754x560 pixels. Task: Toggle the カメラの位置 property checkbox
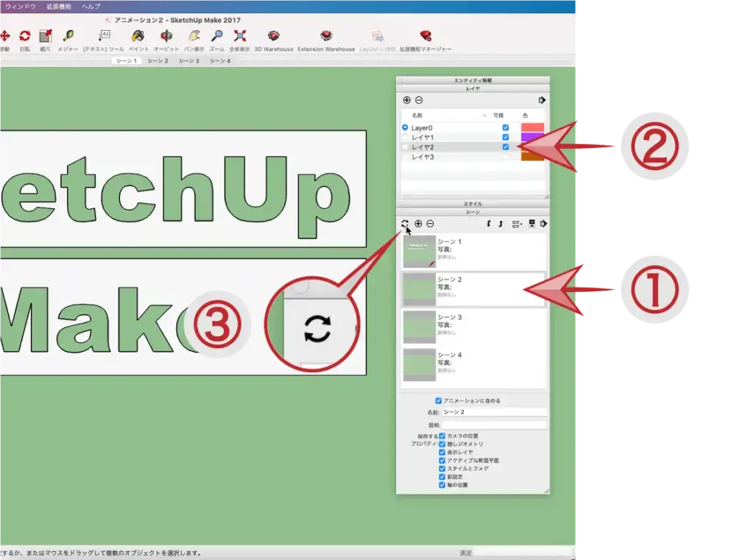(x=442, y=436)
